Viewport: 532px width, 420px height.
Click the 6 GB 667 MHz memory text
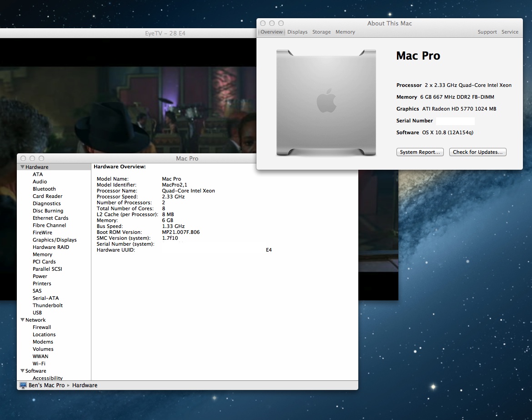[x=457, y=97]
